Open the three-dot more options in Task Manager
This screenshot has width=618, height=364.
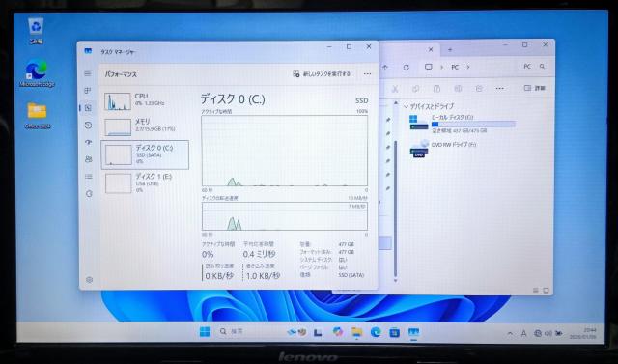click(367, 74)
